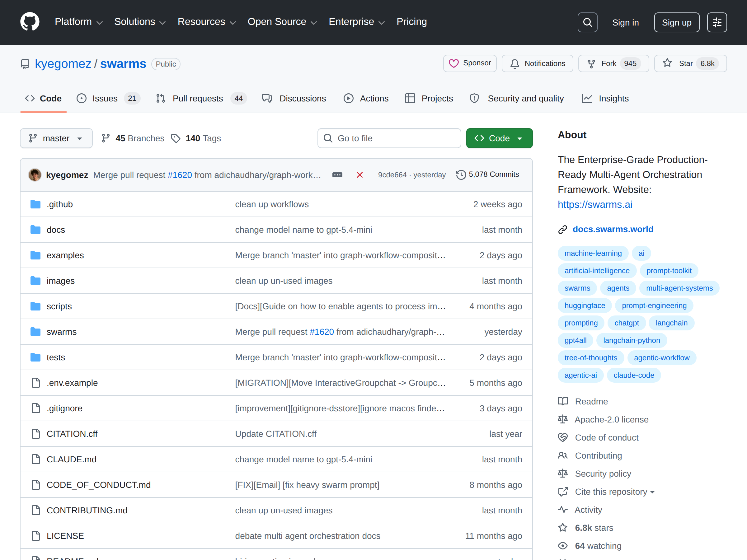The height and width of the screenshot is (560, 747).
Task: Open docs.swarms.world link
Action: (613, 229)
